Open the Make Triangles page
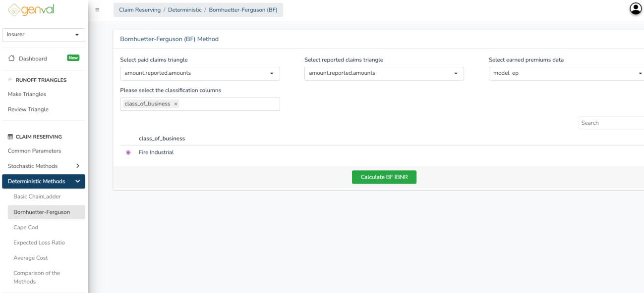The height and width of the screenshot is (293, 644). click(27, 94)
